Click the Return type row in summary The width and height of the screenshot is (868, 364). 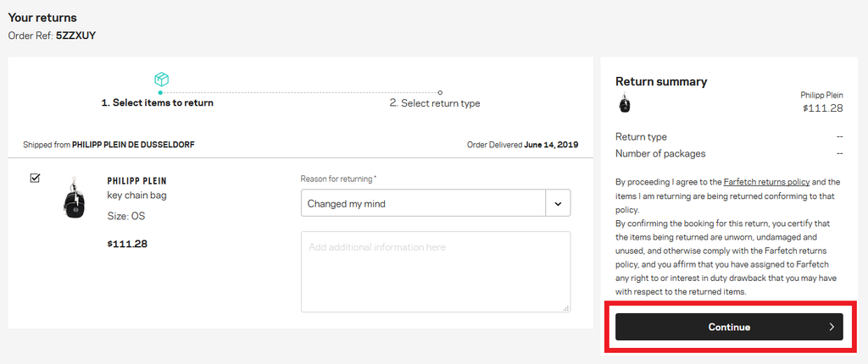[x=729, y=136]
